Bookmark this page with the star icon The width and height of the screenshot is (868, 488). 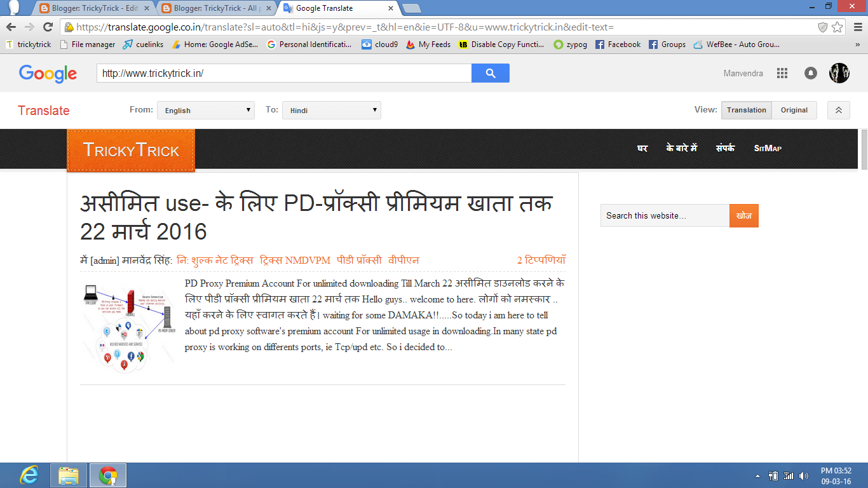coord(837,27)
